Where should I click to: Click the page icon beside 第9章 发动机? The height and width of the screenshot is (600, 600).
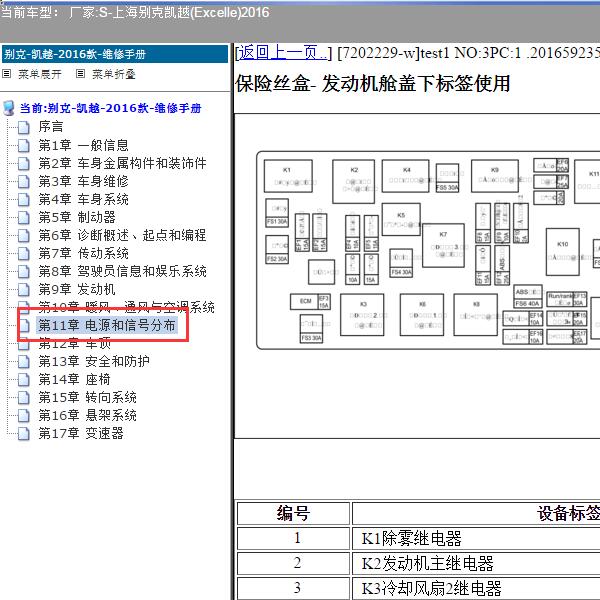[24, 290]
